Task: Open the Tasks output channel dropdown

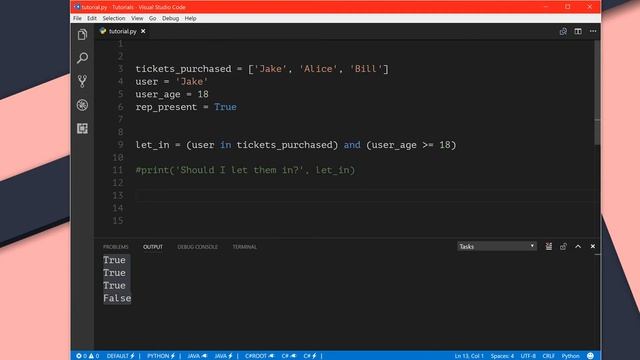Action: coord(496,246)
